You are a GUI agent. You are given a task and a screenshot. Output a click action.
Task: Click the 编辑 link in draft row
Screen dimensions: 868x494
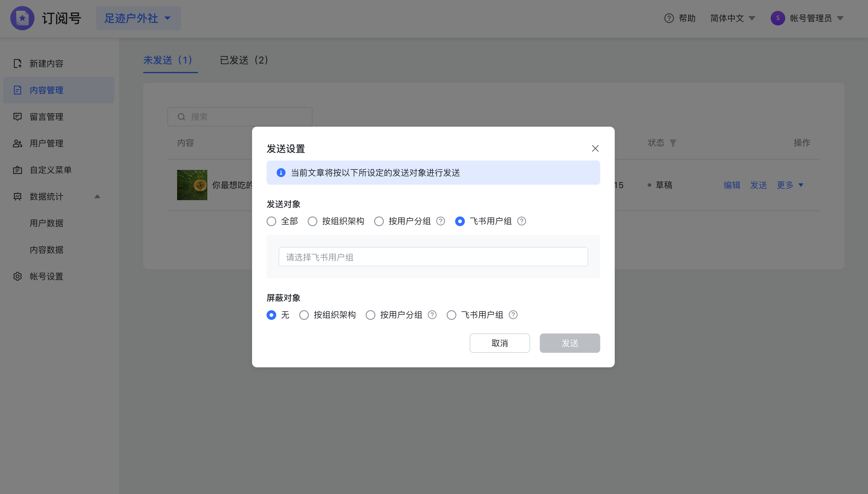[x=732, y=185]
